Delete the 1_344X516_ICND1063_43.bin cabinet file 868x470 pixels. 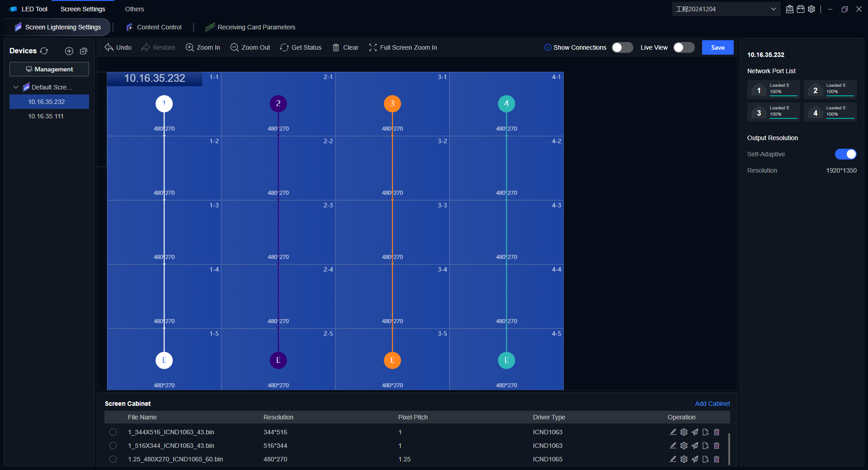(717, 432)
